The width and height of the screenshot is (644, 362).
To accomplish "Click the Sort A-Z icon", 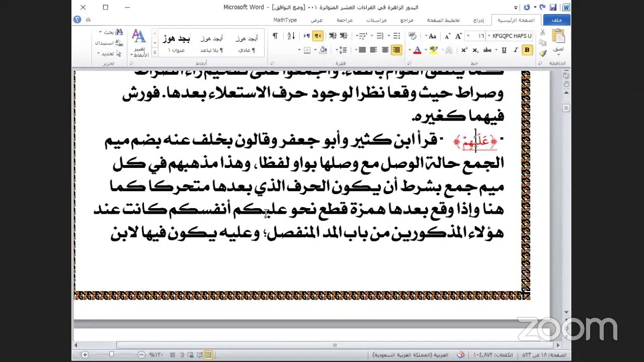I will 291,36.
